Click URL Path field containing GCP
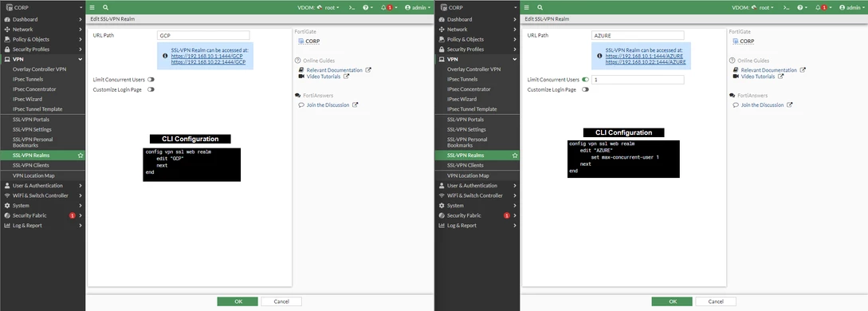This screenshot has height=311, width=868. pyautogui.click(x=203, y=35)
